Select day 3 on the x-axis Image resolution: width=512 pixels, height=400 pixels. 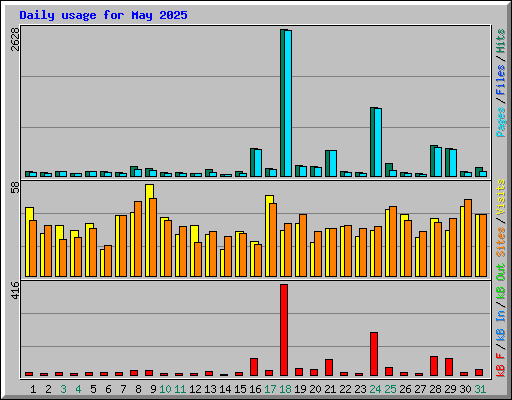(x=63, y=389)
